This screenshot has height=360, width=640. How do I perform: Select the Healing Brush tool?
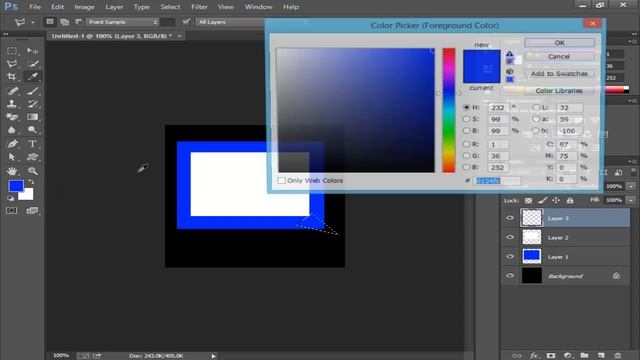coord(12,91)
